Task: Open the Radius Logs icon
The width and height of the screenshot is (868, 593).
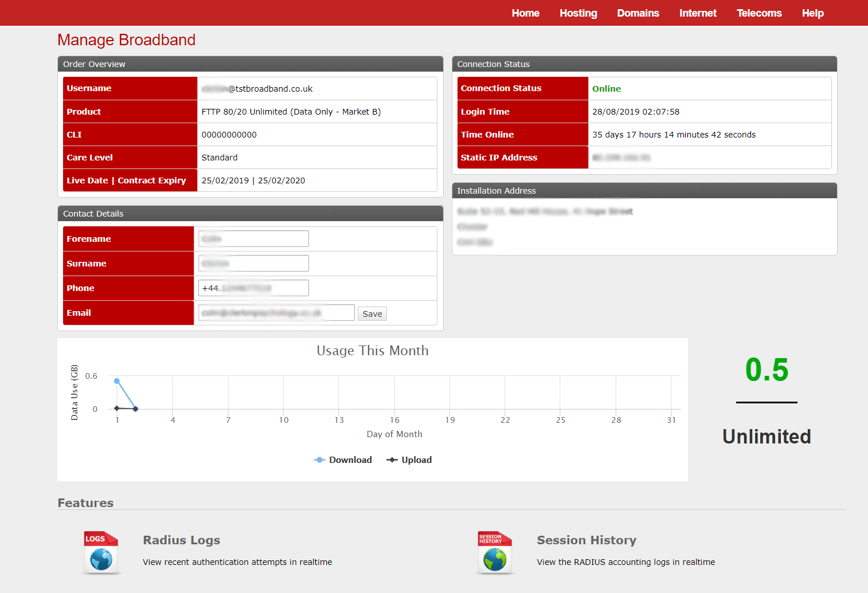Action: (101, 552)
